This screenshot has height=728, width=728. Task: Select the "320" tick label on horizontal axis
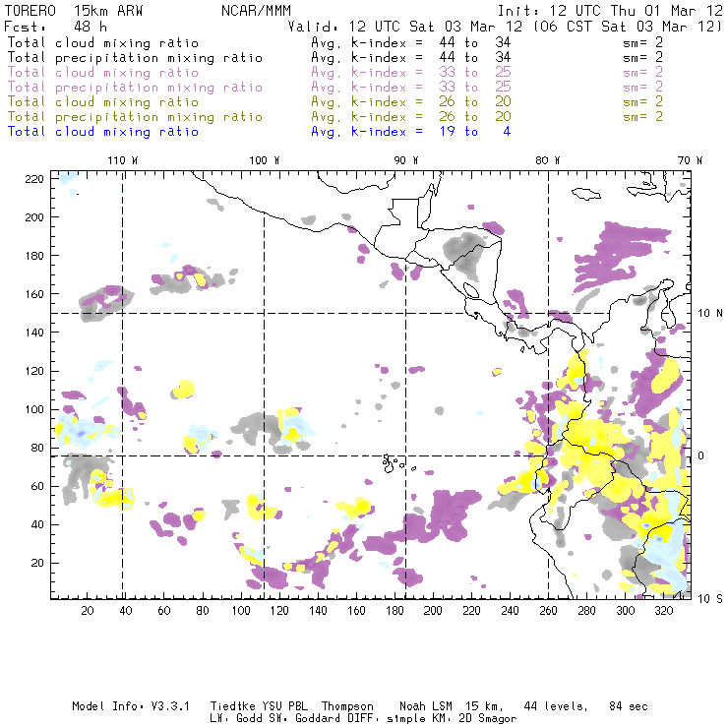coord(663,611)
